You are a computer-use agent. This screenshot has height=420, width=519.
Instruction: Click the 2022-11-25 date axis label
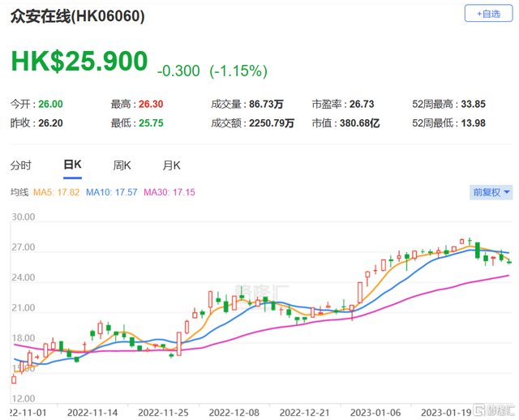(163, 413)
